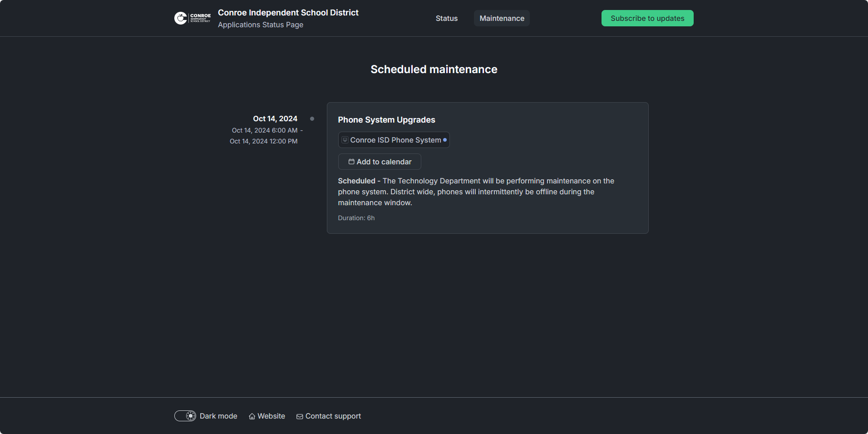Open the Maintenance tab

502,18
